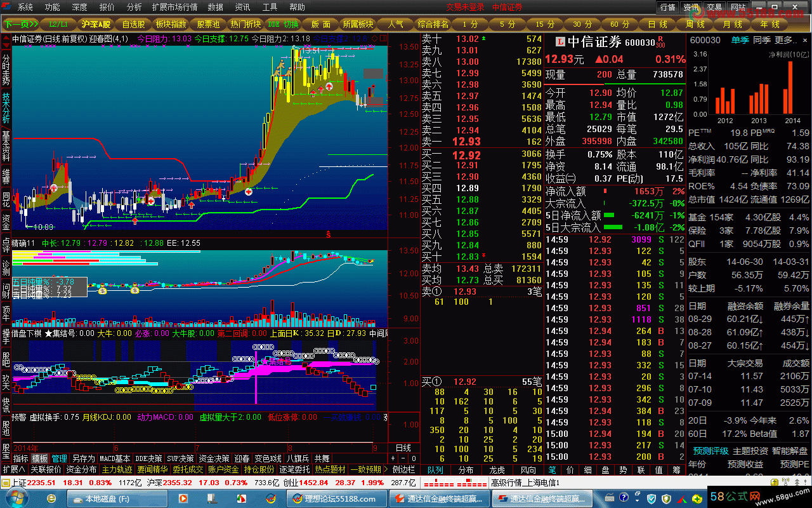This screenshot has width=812, height=508.
Task: Open the media player taskbar icon
Action: pos(183,498)
